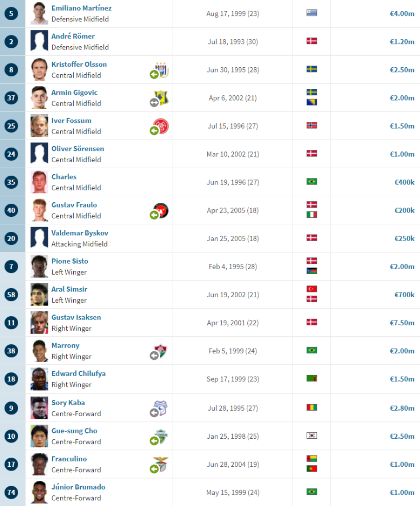Open Emiliano Martínez player profile
The height and width of the screenshot is (506, 420).
[x=81, y=8]
